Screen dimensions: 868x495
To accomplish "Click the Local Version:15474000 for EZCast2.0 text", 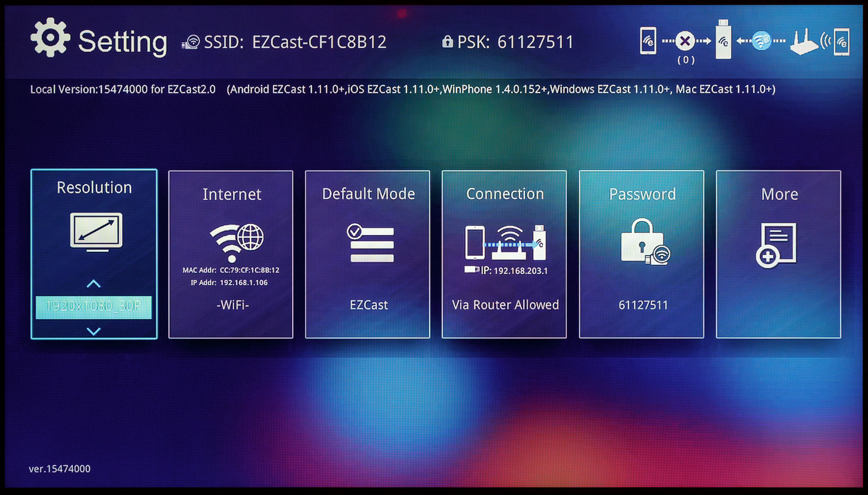I will coord(123,90).
